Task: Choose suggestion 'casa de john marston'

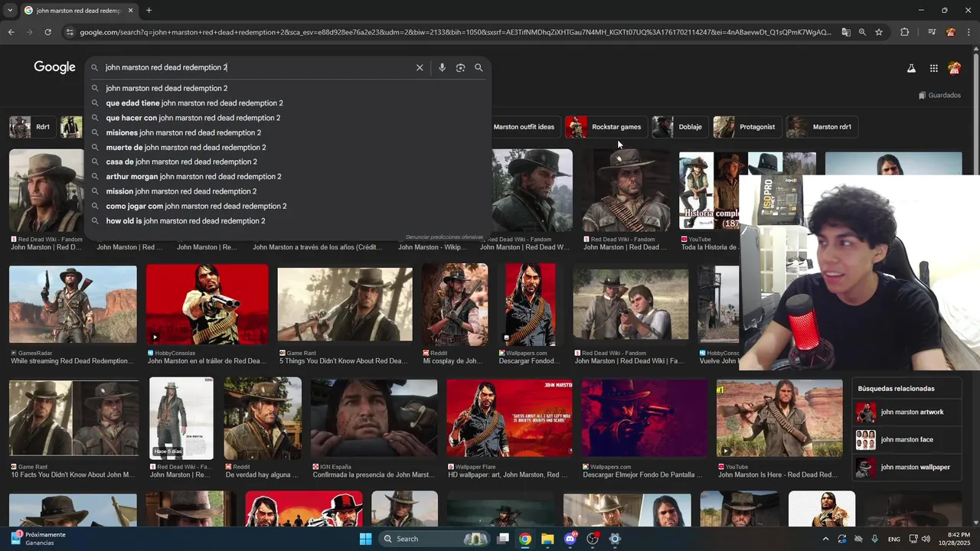Action: [287, 161]
